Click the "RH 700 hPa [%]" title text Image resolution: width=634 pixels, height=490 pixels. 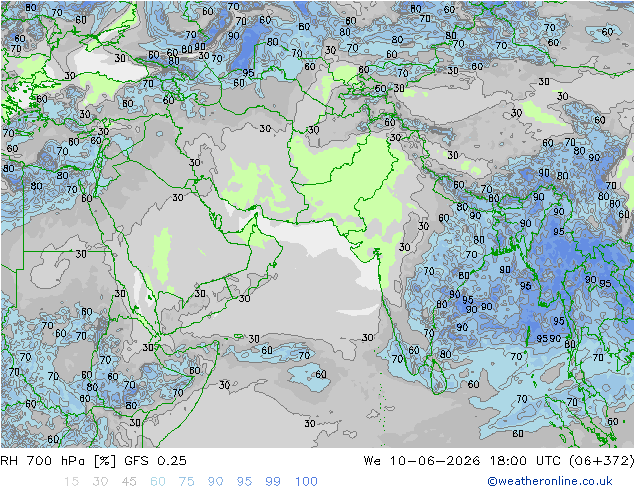[58, 460]
